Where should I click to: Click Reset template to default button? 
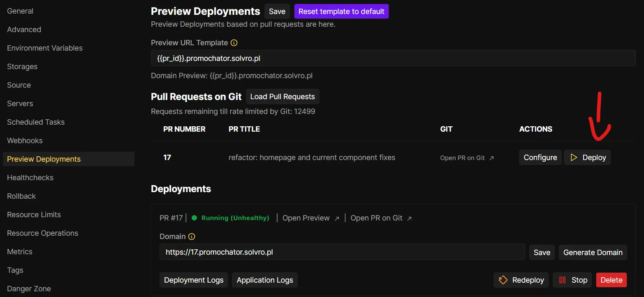pos(341,12)
